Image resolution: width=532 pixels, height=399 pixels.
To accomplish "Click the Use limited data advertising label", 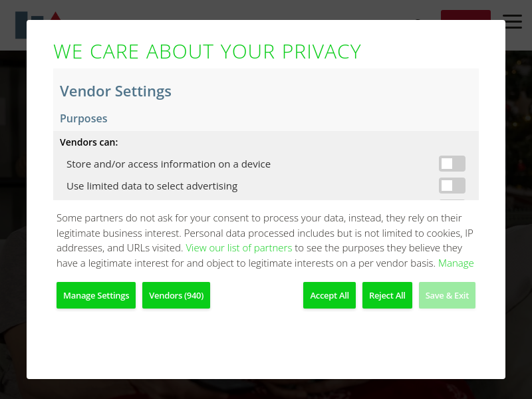I will point(152,186).
